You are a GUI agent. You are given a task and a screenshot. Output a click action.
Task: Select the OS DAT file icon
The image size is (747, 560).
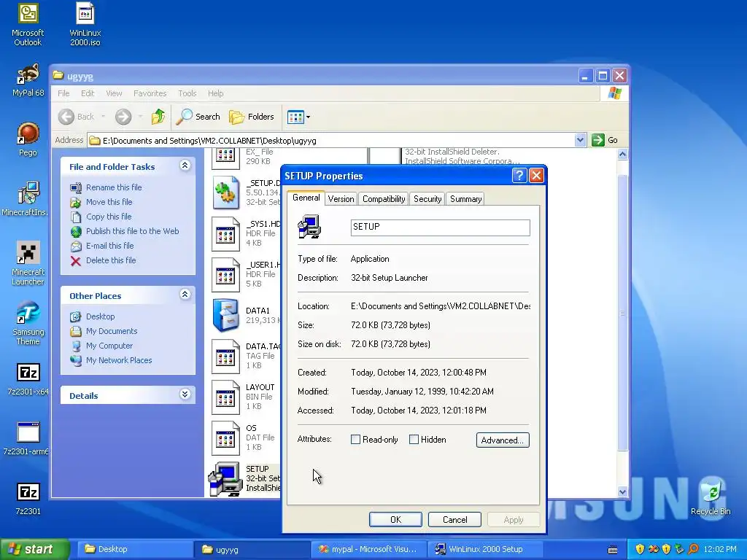click(225, 437)
